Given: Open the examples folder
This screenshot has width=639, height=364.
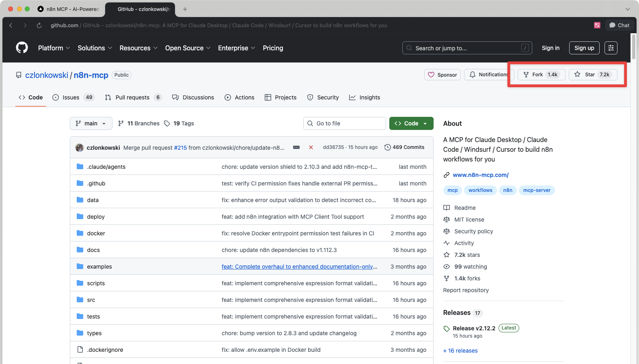Looking at the screenshot, I should pyautogui.click(x=99, y=267).
